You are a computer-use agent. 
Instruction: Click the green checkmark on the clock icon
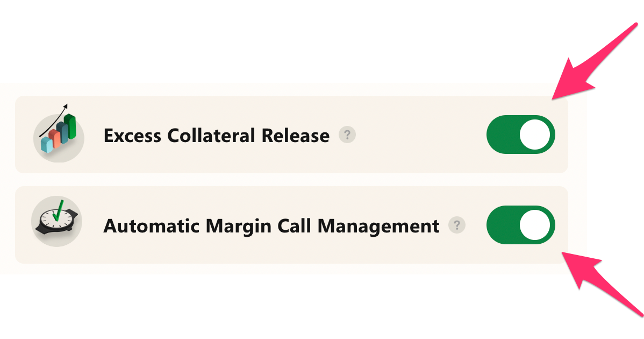pos(59,210)
